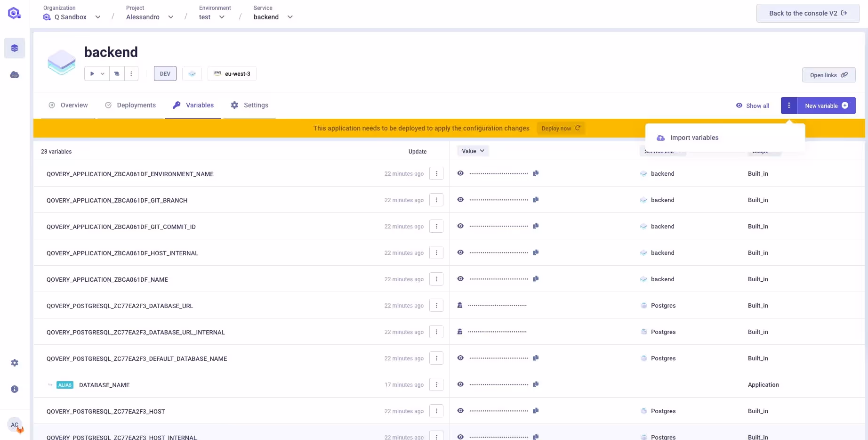The image size is (868, 440).
Task: Reveal the DATABASE_NAME alias value
Action: pyautogui.click(x=460, y=384)
